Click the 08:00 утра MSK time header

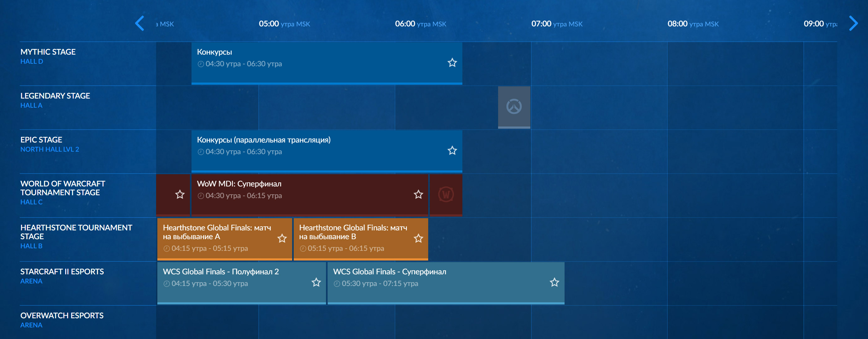click(x=693, y=24)
